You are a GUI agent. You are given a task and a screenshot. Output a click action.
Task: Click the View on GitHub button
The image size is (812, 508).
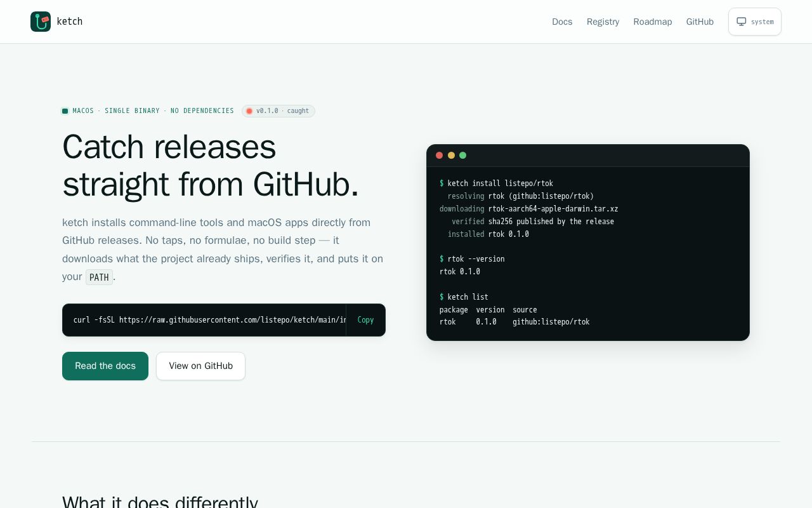coord(200,366)
